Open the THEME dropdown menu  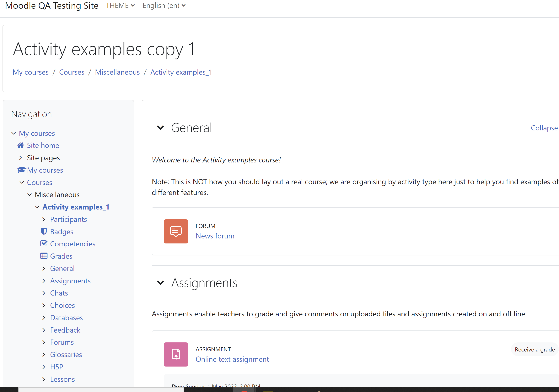[x=120, y=5]
